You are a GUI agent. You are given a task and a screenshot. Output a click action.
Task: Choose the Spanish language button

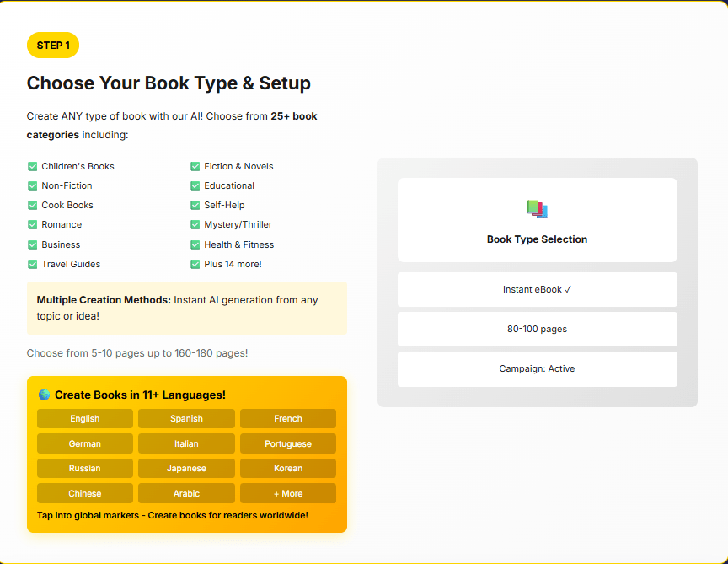click(x=186, y=419)
